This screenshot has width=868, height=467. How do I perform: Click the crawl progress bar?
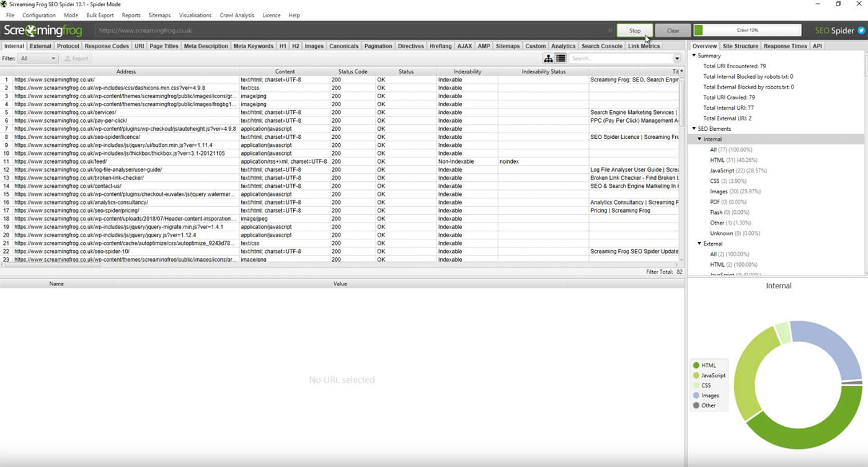click(747, 30)
